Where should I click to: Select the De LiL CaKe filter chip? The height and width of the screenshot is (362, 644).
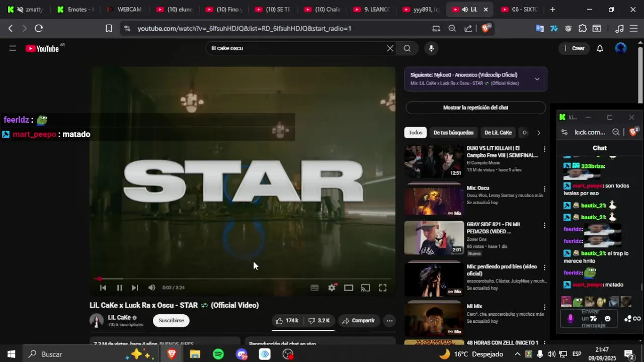[x=498, y=133]
